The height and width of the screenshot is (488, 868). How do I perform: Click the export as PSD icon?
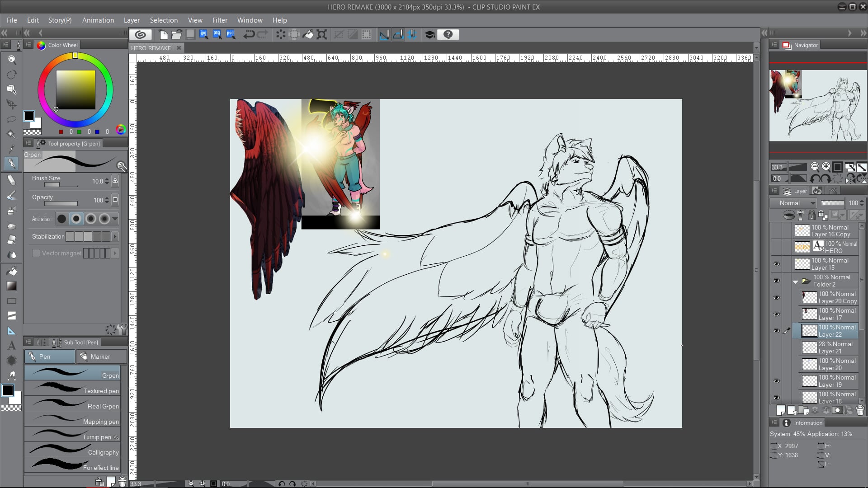(x=231, y=34)
